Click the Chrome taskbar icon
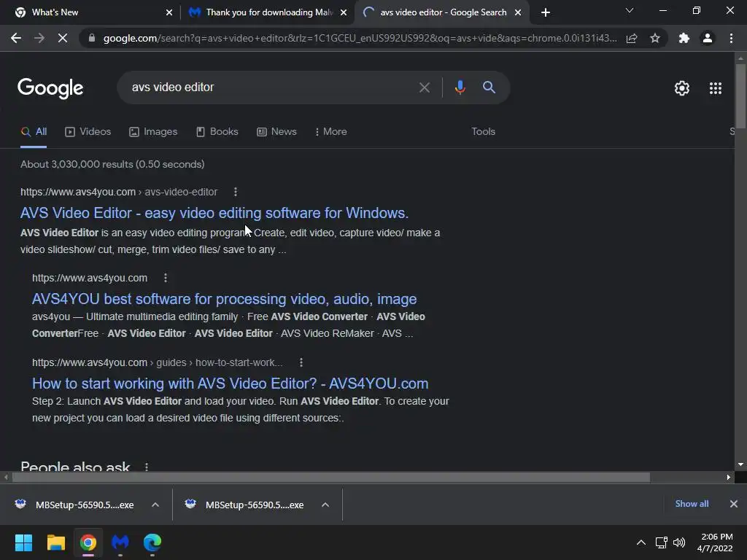Screen dimensions: 747x560 88,542
